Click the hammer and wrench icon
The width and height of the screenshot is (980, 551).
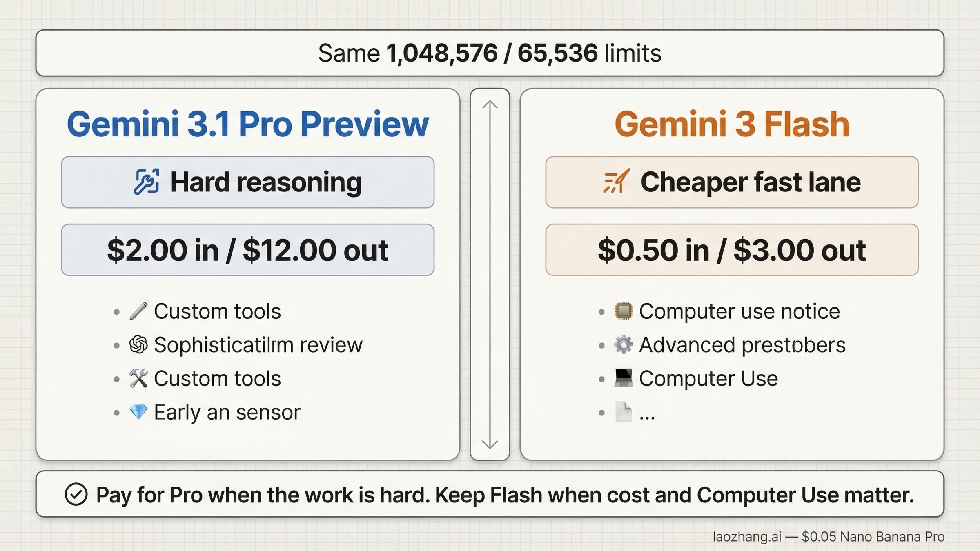tap(138, 378)
